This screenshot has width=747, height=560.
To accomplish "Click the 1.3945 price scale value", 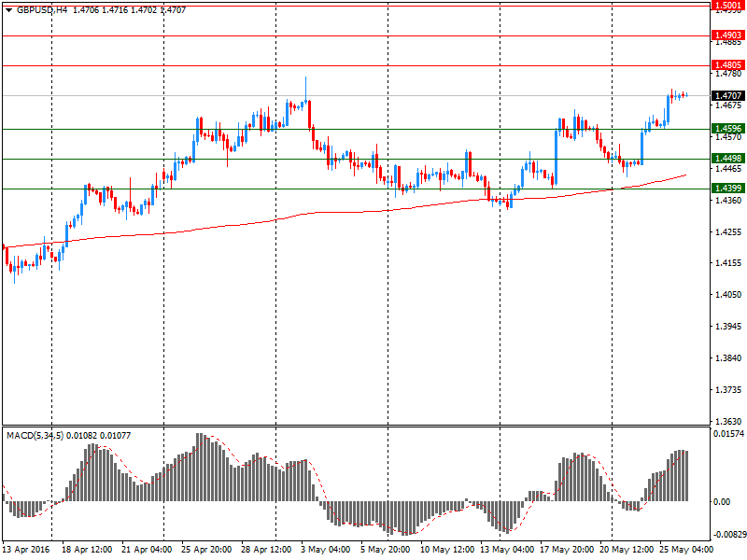I will coord(728,327).
